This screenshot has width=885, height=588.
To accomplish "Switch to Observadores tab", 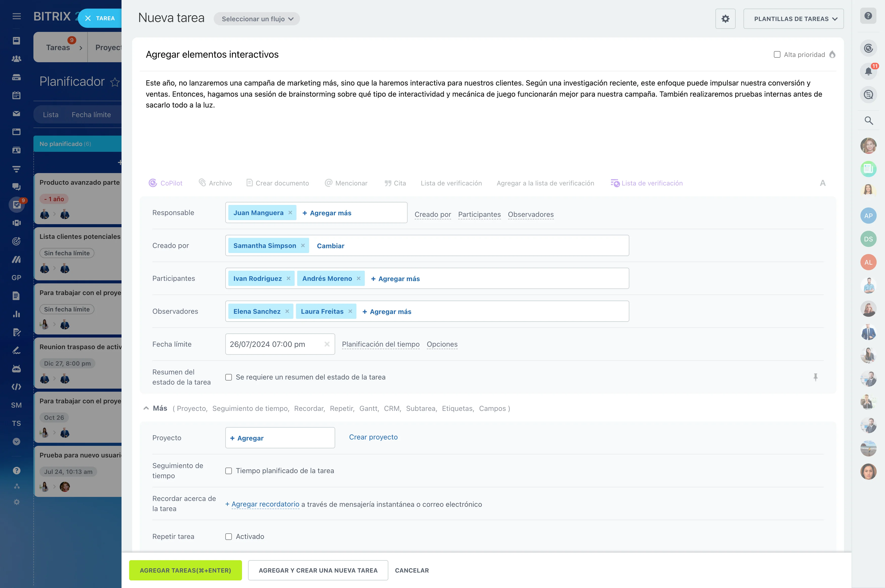I will coord(531,214).
